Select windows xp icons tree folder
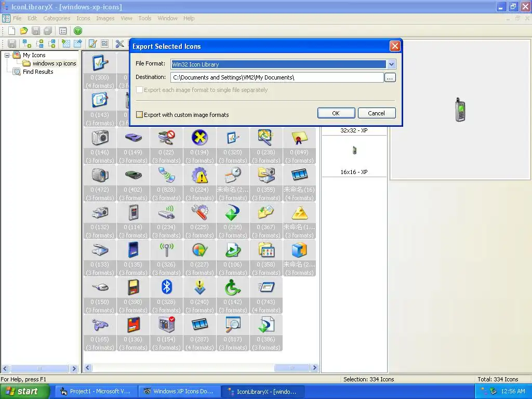The width and height of the screenshot is (532, 399). [54, 63]
